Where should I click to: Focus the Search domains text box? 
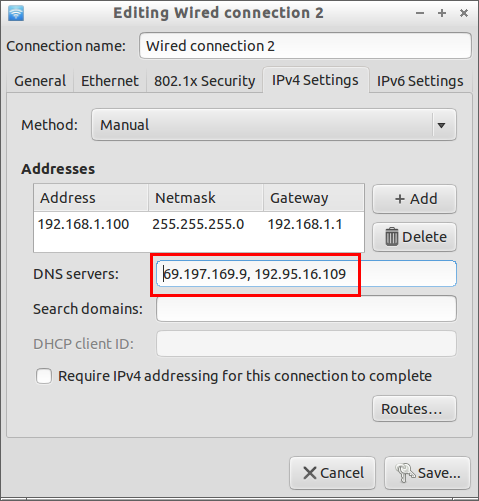[306, 309]
